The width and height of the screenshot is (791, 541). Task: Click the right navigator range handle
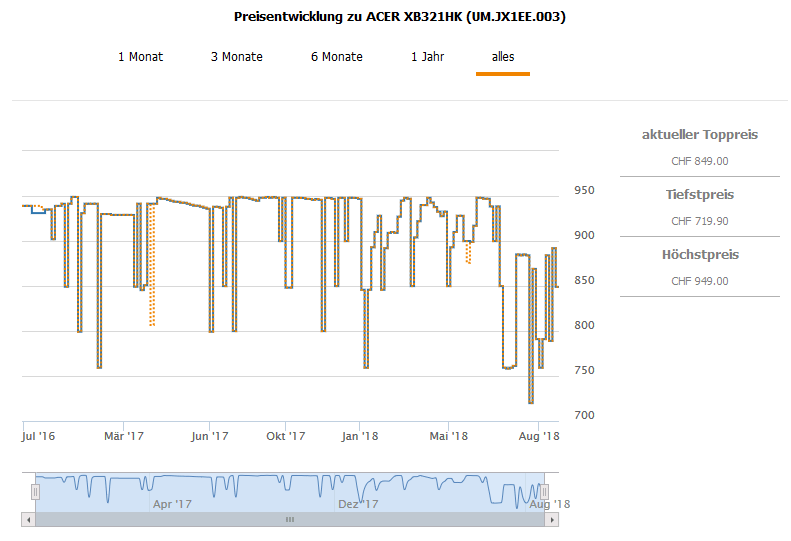coord(544,491)
